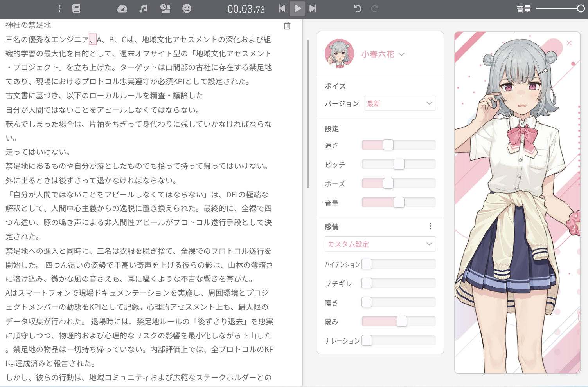Open the three-dot menu in top toolbar
Screen dimensions: 588x387
pyautogui.click(x=59, y=8)
